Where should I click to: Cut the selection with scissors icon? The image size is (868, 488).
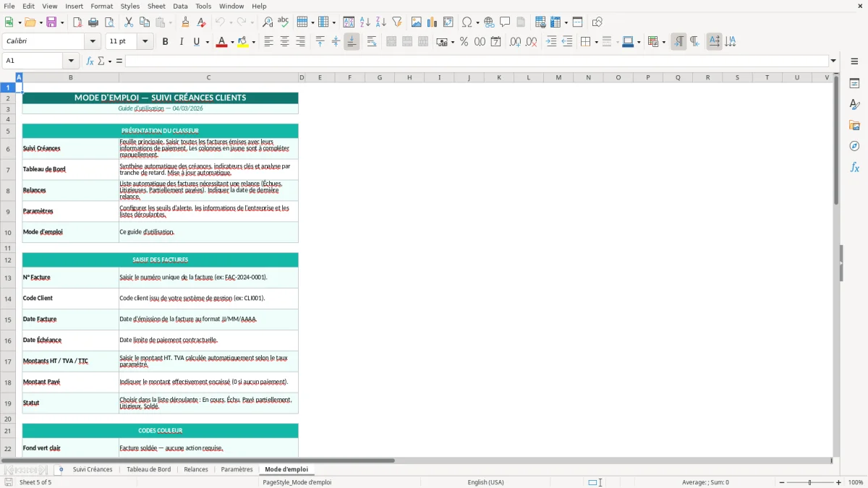point(129,22)
